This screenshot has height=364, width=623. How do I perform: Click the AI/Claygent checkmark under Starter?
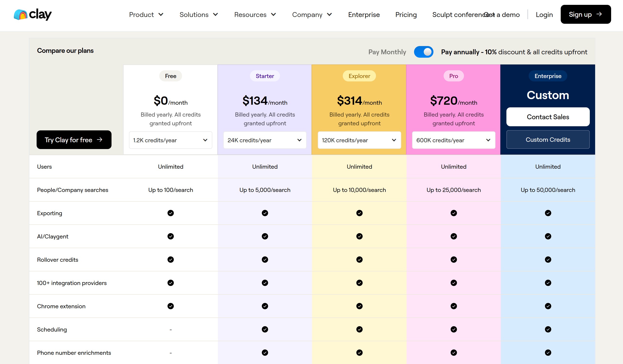coord(265,236)
